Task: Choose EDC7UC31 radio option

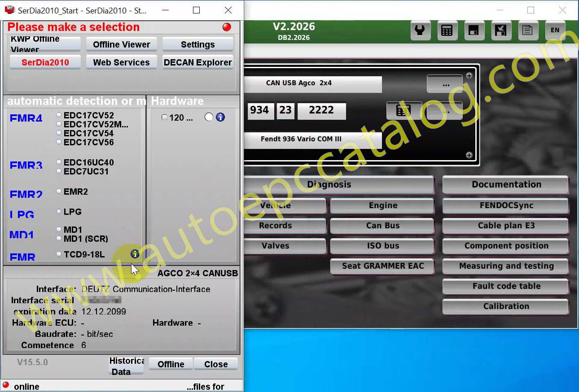Action: point(59,171)
